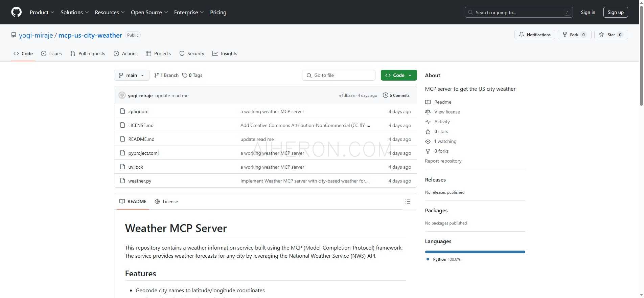The image size is (644, 298).
Task: Click Sign in
Action: point(588,12)
